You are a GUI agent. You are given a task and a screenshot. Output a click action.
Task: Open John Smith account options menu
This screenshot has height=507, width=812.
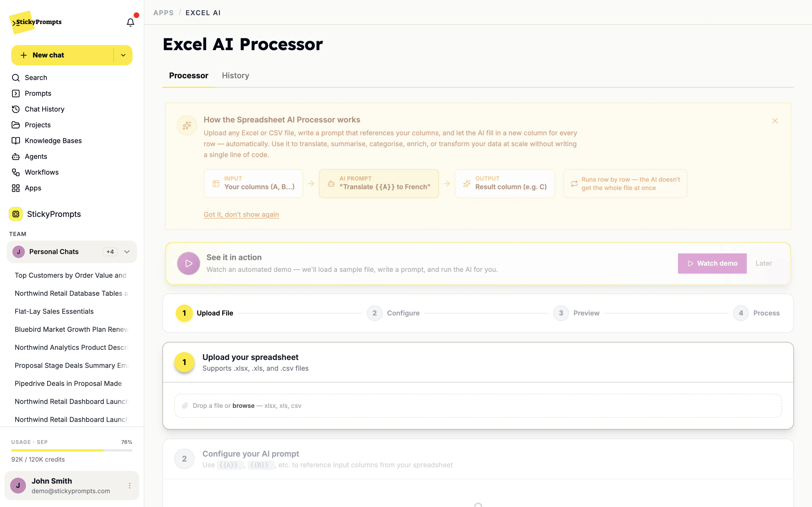point(129,486)
